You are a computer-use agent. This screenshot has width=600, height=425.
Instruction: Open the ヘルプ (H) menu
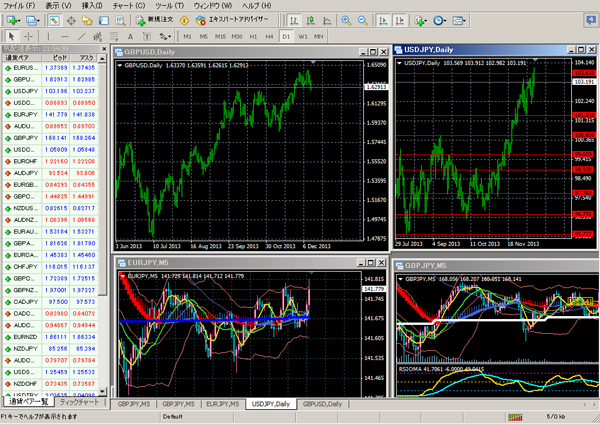click(257, 5)
